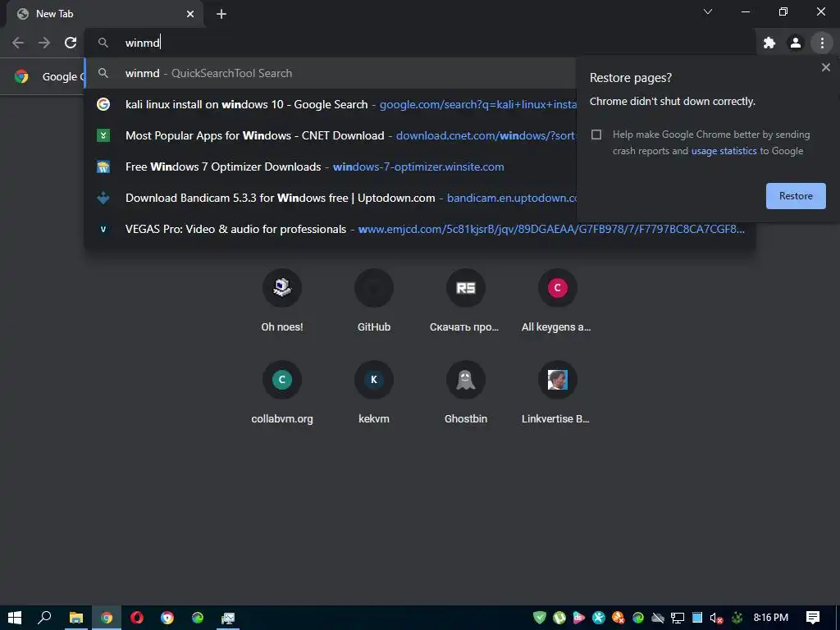The image size is (840, 630).
Task: Launch Microsoft Edge from the taskbar
Action: (x=198, y=618)
